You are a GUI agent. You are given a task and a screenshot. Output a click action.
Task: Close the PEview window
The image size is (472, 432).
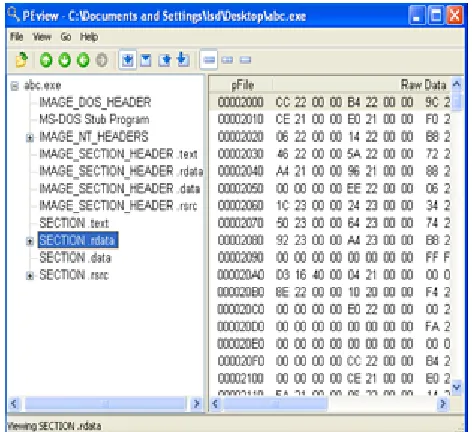(455, 15)
